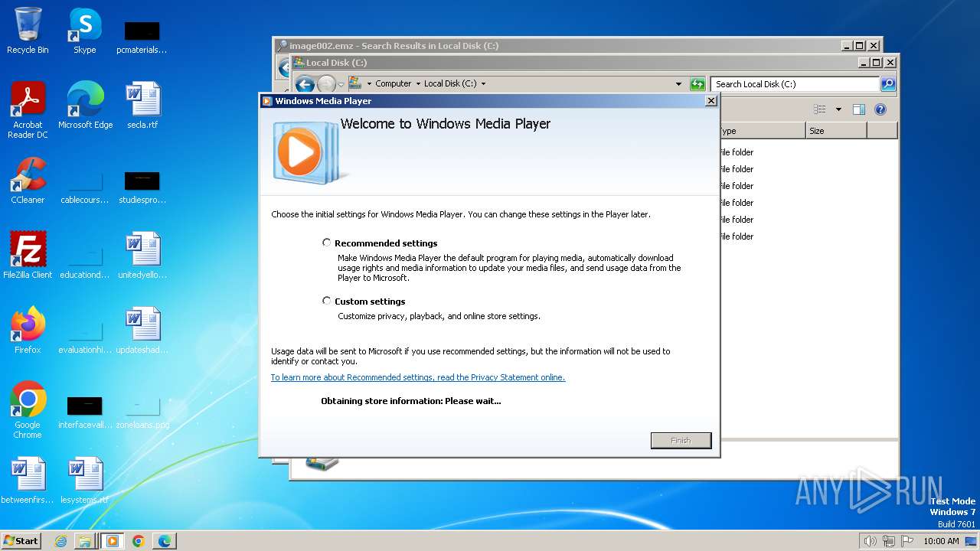Click Chrome icon on taskbar
Screen dimensions: 980x551
click(x=139, y=541)
